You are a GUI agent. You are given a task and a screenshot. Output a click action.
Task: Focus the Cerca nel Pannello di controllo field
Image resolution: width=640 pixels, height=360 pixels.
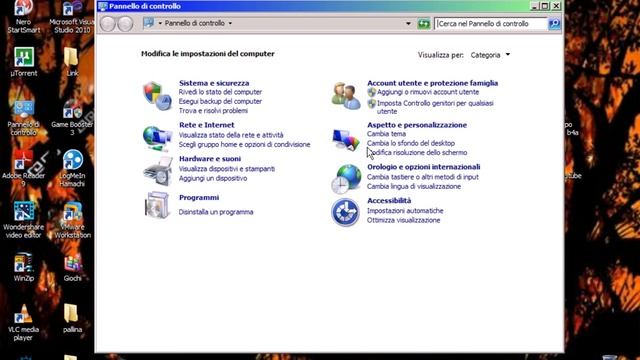(x=491, y=24)
